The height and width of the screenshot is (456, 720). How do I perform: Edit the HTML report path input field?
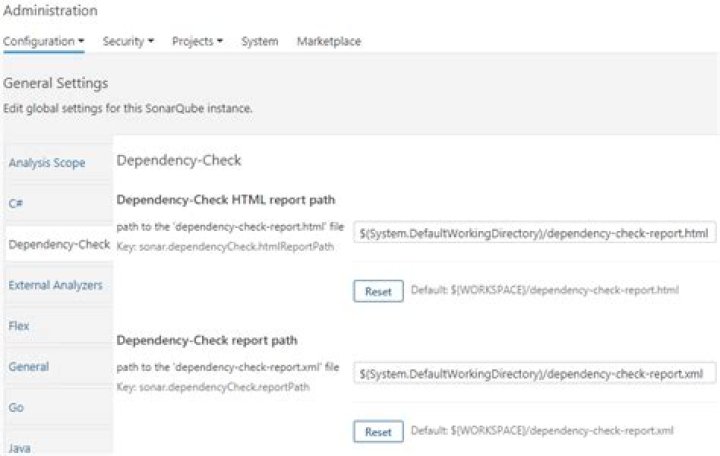[x=534, y=233]
